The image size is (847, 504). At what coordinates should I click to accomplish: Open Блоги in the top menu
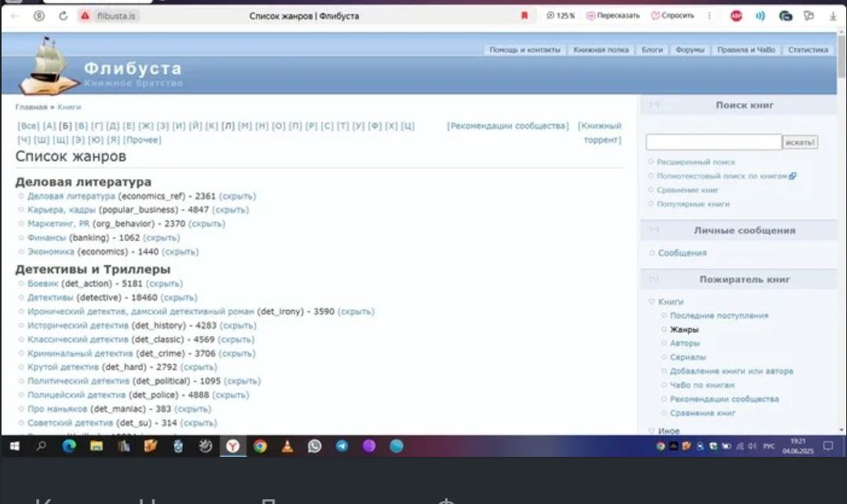pos(652,49)
